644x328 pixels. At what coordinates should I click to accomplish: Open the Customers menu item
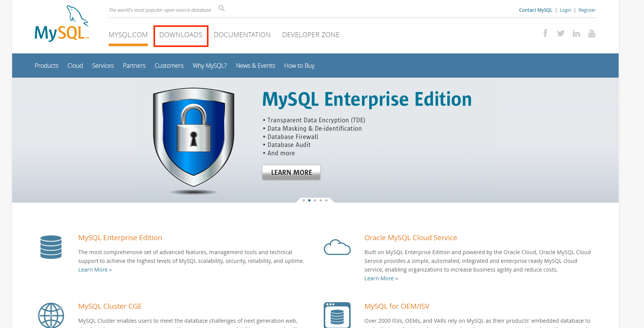[x=169, y=66]
